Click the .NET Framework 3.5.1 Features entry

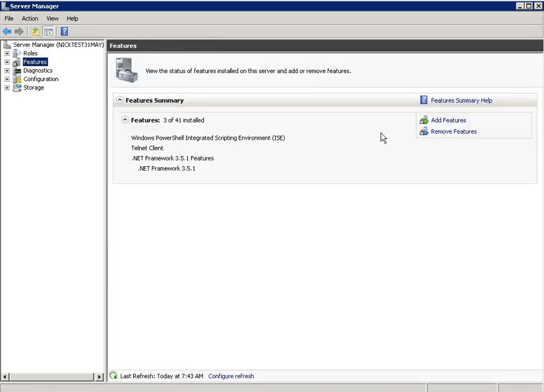coord(172,158)
